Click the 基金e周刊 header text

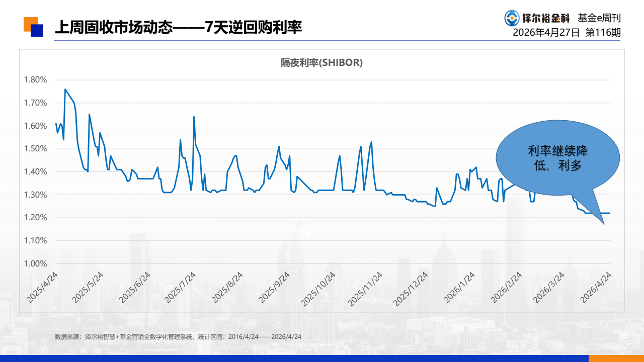point(599,18)
